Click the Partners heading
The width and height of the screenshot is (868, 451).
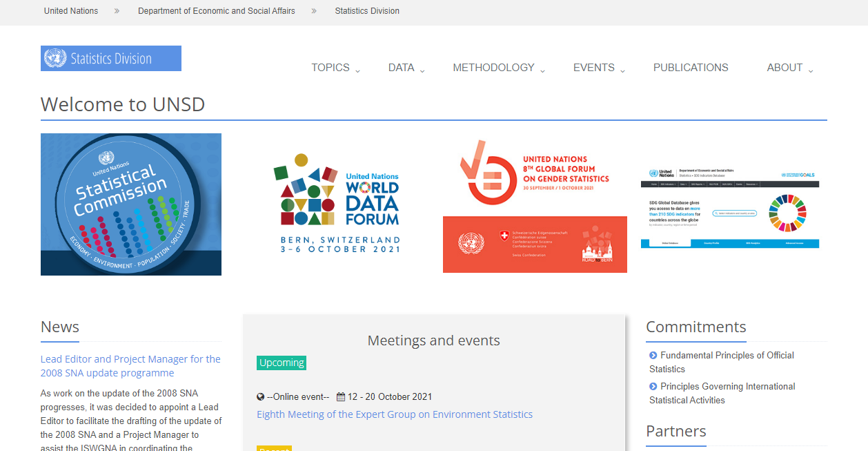point(676,431)
